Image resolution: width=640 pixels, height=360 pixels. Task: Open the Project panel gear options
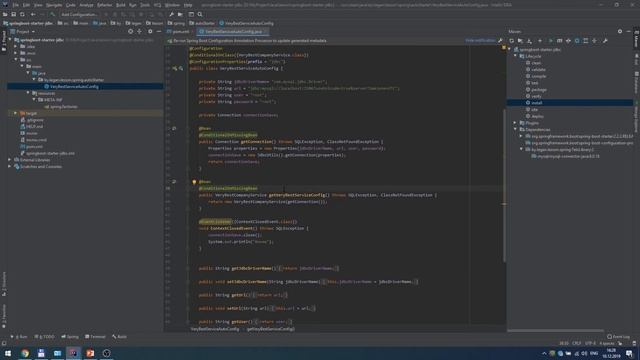pos(150,31)
